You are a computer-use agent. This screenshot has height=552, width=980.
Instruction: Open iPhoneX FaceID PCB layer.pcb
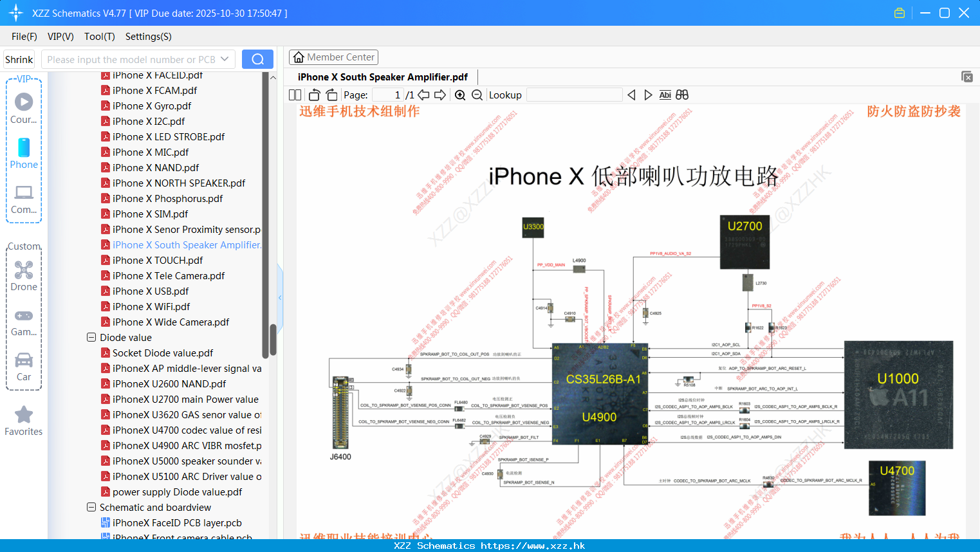point(177,523)
